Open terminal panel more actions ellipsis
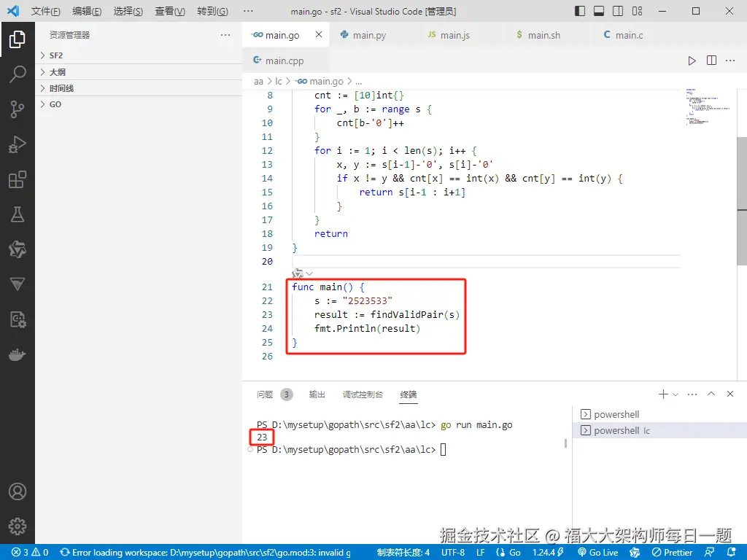 692,394
